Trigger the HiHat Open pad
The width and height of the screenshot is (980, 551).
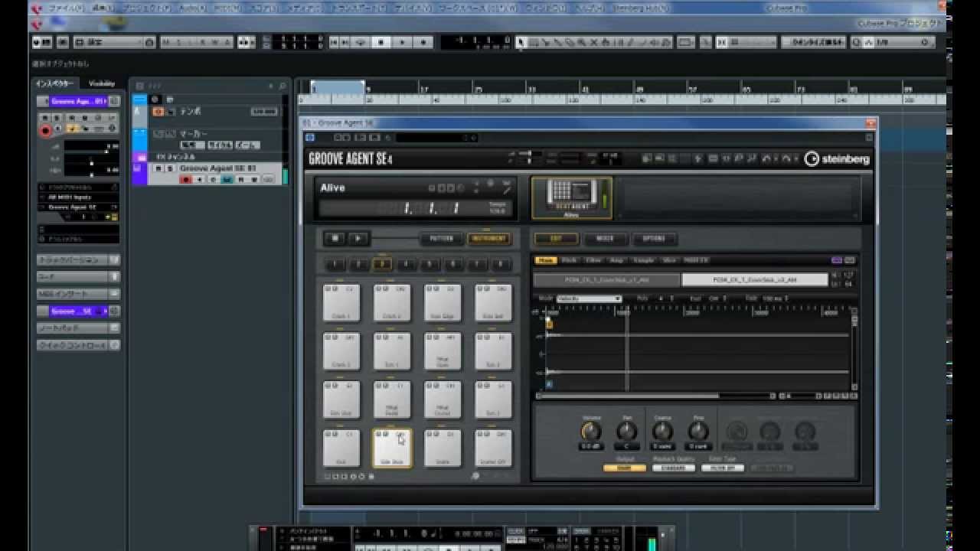click(x=443, y=351)
